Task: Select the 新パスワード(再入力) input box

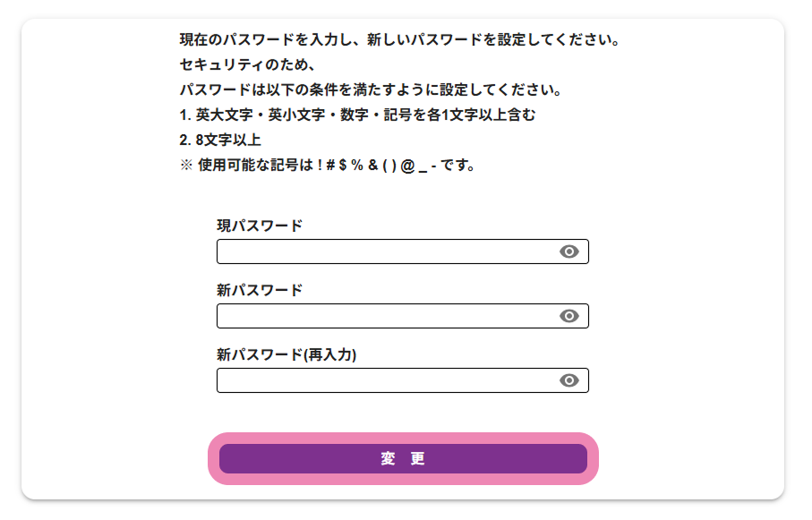Action: pyautogui.click(x=385, y=380)
